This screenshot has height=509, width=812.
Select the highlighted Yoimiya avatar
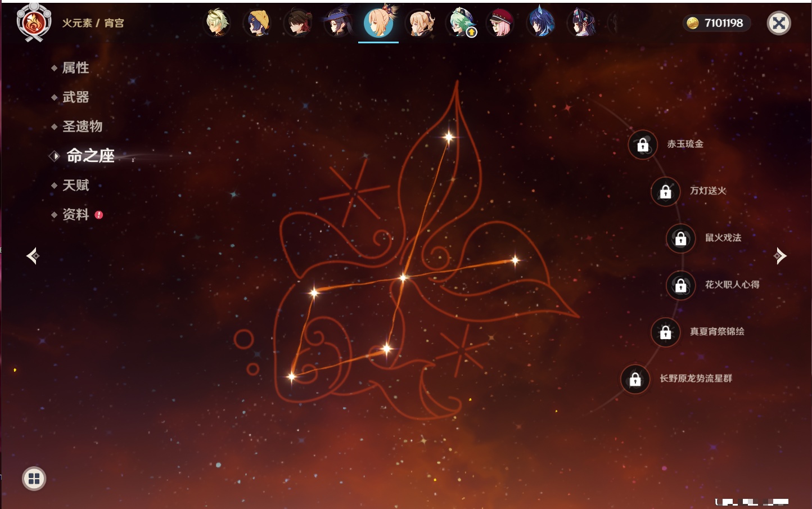(x=378, y=22)
